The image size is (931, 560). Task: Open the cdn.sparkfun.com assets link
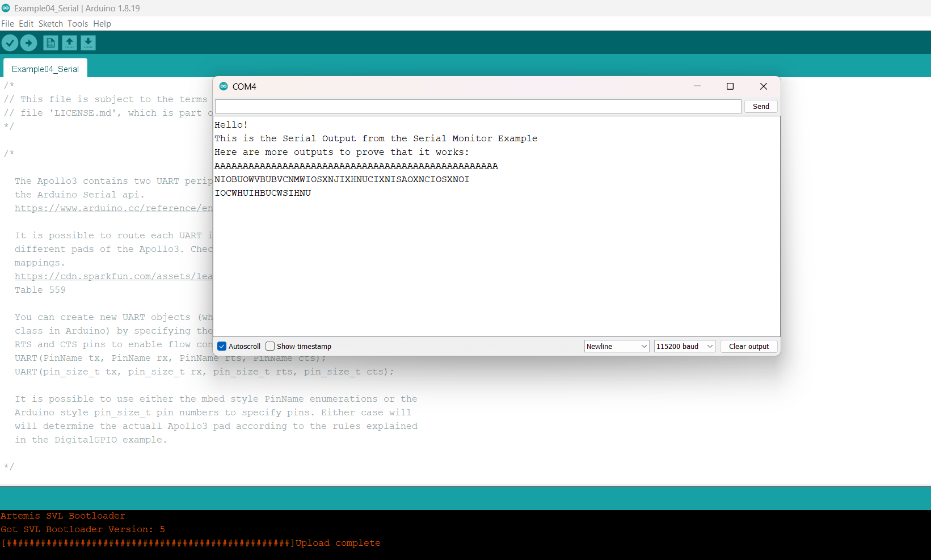pyautogui.click(x=113, y=276)
